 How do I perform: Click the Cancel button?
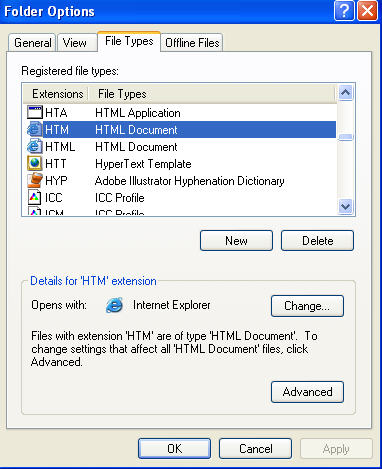coord(255,449)
